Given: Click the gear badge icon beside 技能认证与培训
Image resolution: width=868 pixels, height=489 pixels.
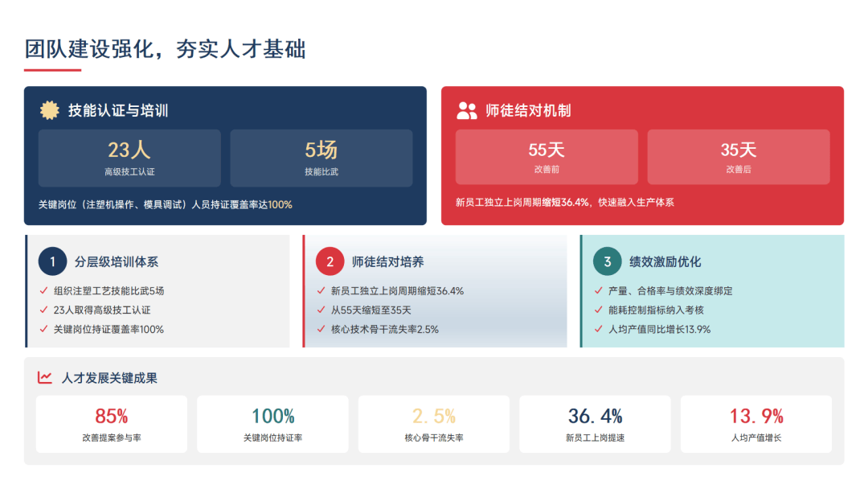Looking at the screenshot, I should (x=50, y=110).
